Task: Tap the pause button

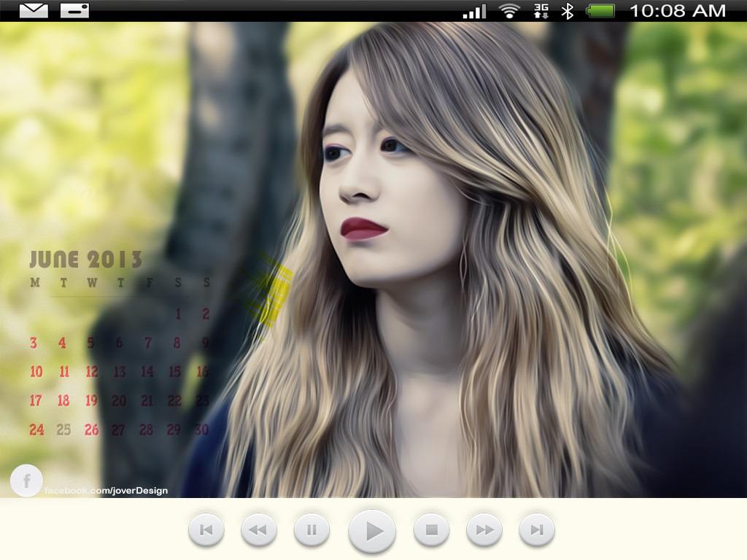Action: [311, 529]
